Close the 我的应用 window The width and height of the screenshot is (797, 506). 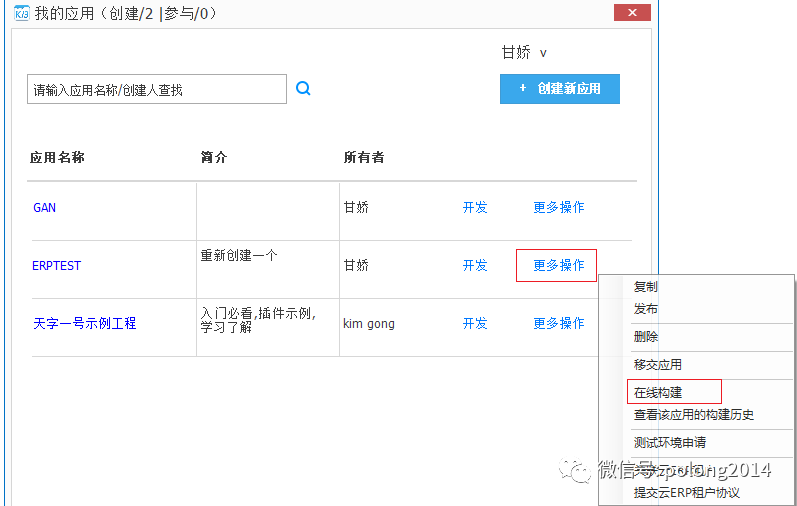pos(630,12)
